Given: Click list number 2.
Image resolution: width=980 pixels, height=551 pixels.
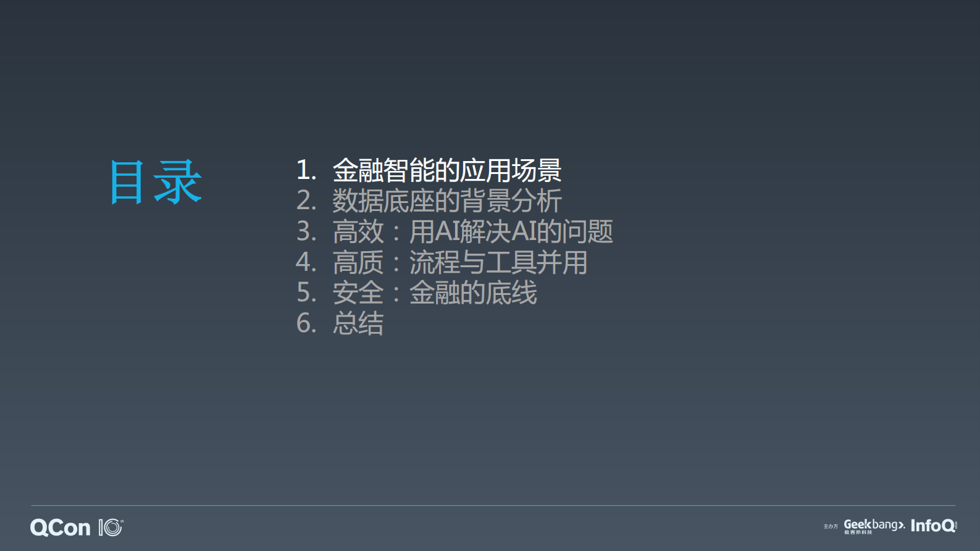Looking at the screenshot, I should [306, 201].
